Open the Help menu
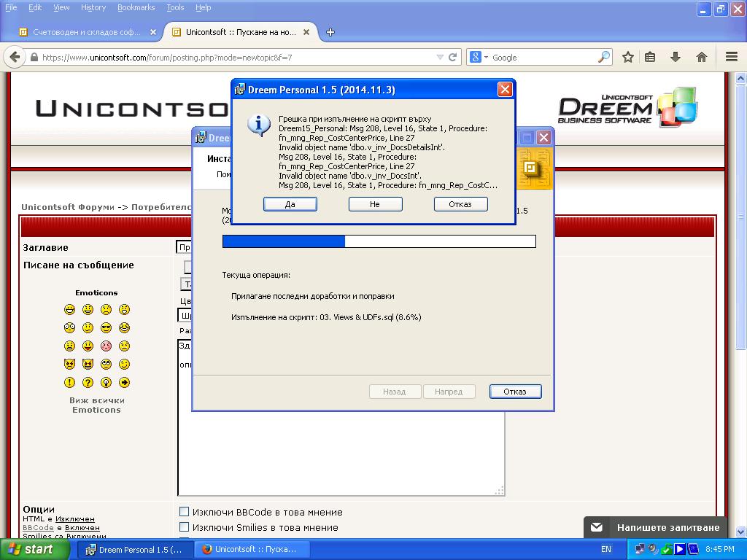Screen dimensions: 747x560 coord(203,7)
